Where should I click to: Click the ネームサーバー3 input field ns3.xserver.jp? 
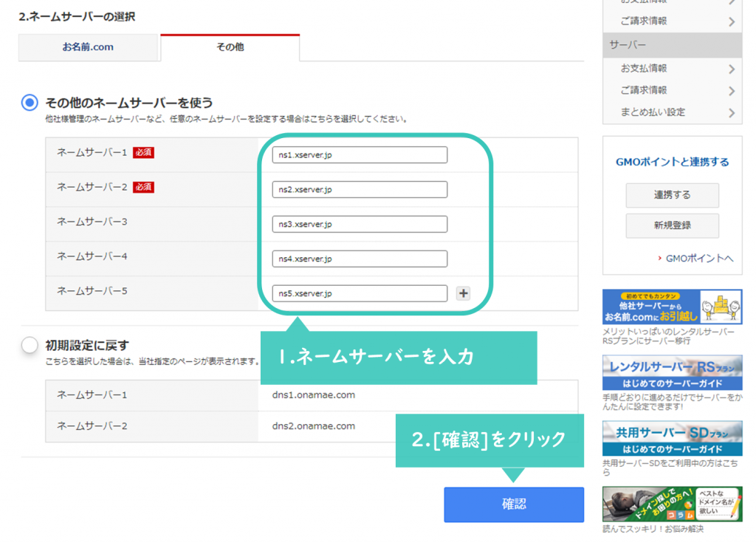click(x=360, y=225)
